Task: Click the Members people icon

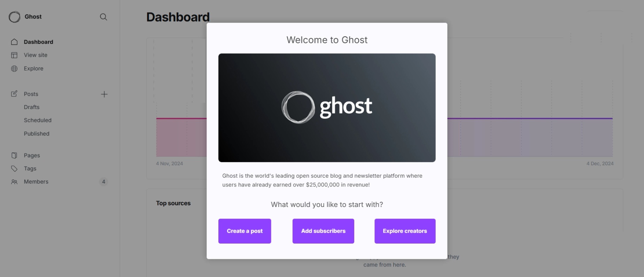Action: point(14,182)
